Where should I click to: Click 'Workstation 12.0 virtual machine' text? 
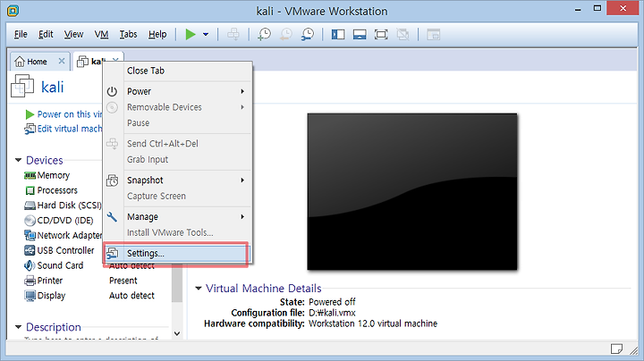click(373, 323)
